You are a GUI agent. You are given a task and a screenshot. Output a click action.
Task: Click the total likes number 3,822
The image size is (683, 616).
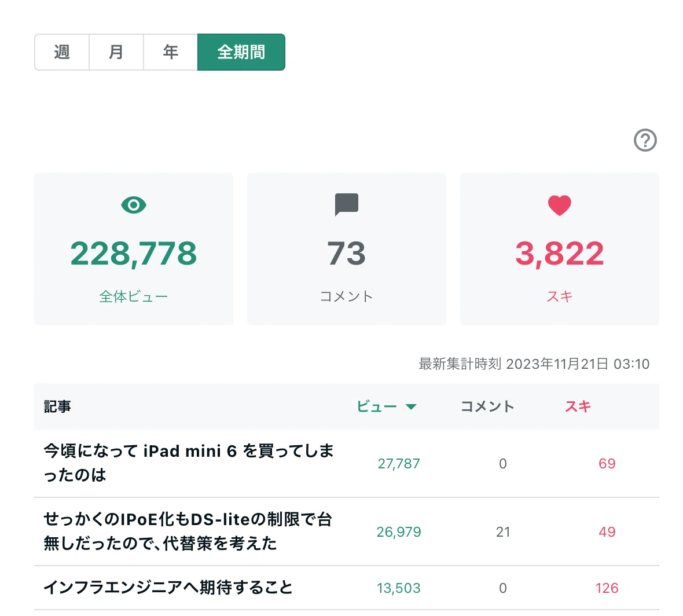[559, 254]
